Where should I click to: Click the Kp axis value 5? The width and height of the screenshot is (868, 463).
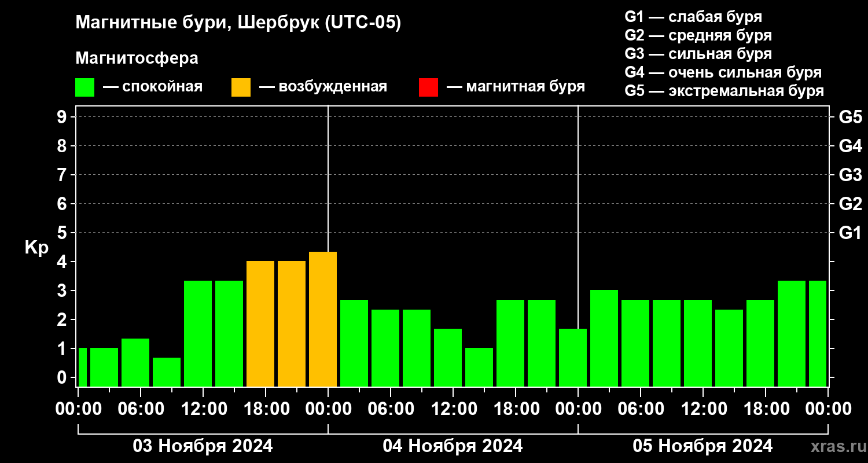point(62,233)
